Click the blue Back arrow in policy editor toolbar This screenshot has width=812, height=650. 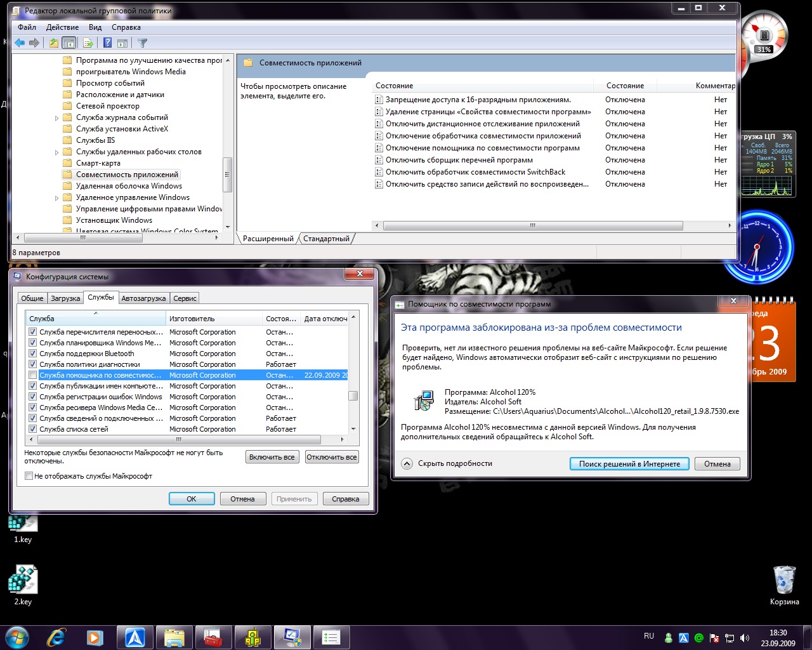pyautogui.click(x=20, y=43)
